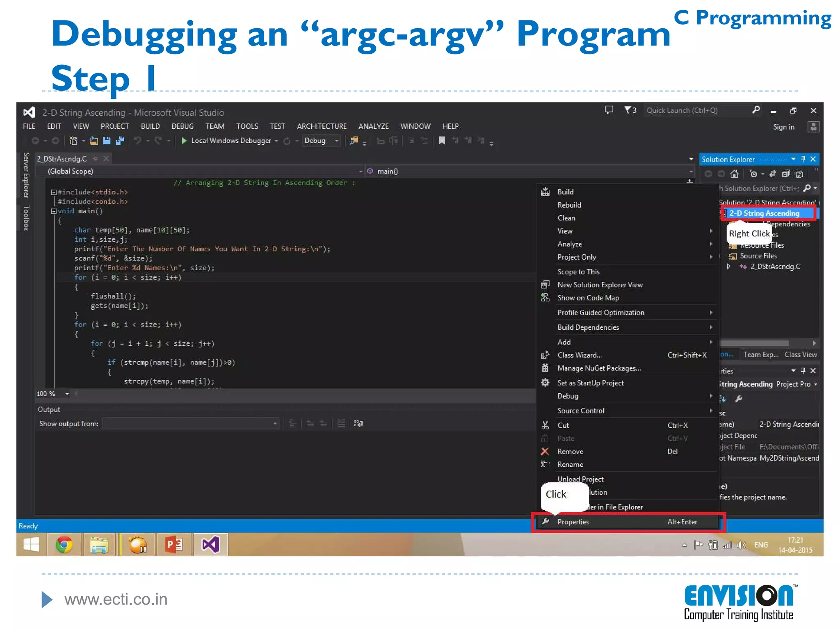Click Show All Files icon in Solution Explorer
840x630 pixels.
tap(799, 174)
